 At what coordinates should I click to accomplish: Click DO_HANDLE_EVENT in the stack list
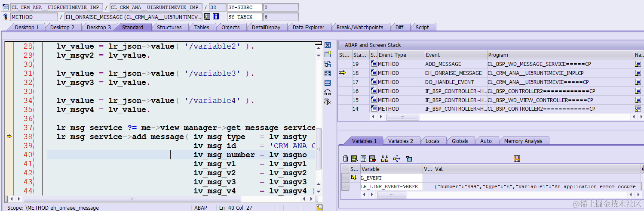450,82
